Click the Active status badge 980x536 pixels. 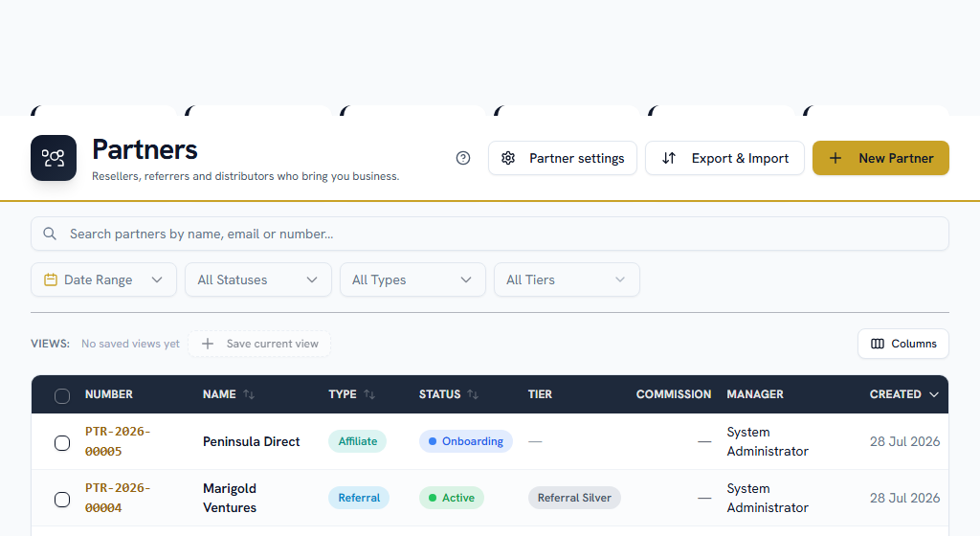(x=452, y=498)
